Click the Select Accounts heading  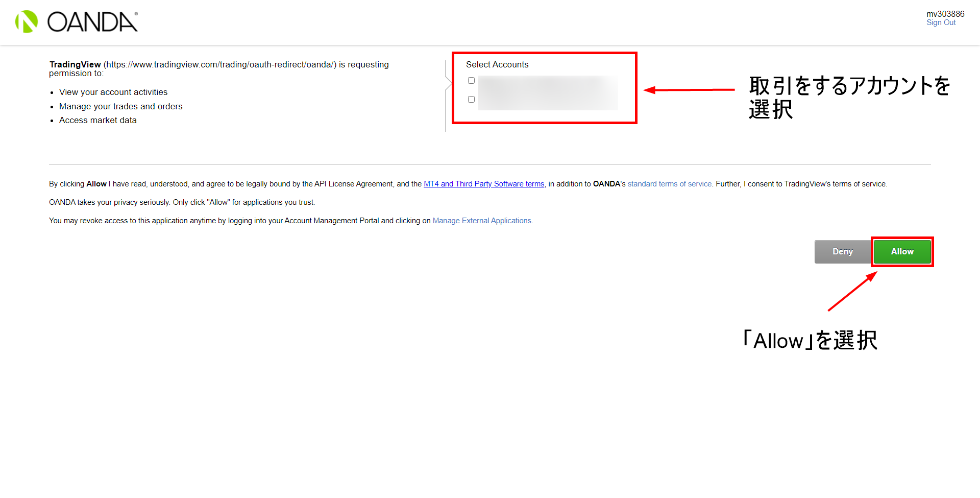click(497, 64)
